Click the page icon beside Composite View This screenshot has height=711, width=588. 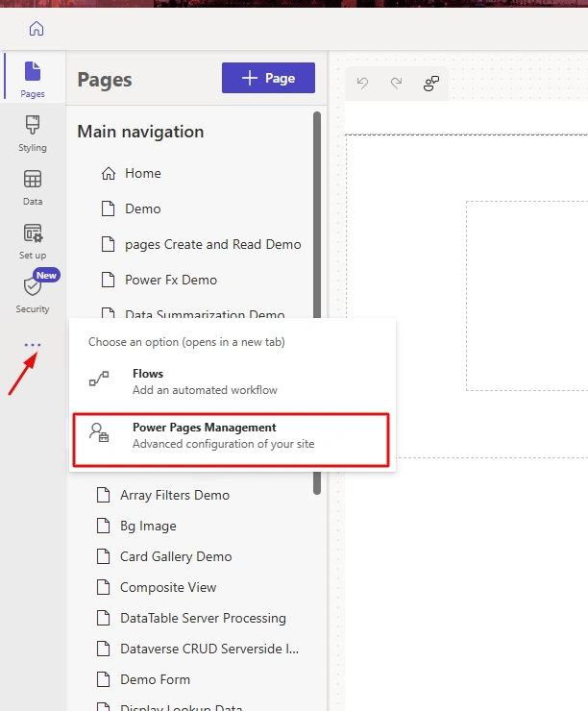coord(104,587)
